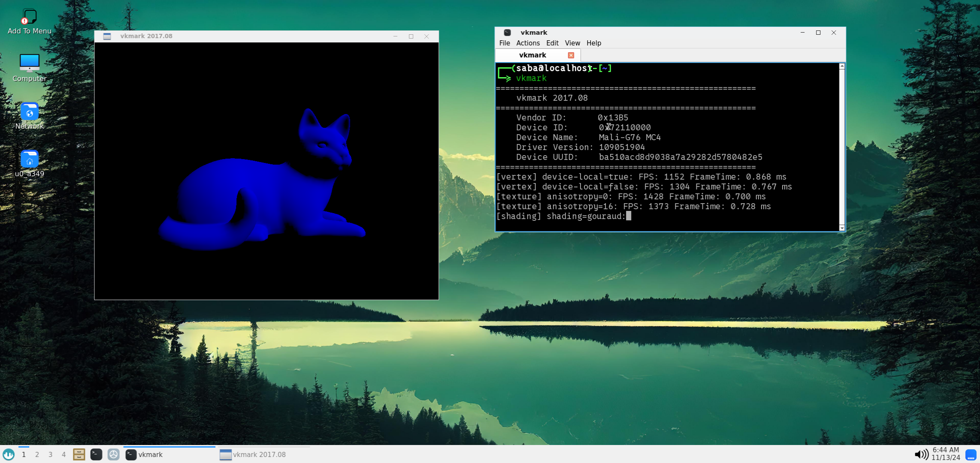Screen dimensions: 980x463
Task: Open the Computer desktop icon
Action: (x=29, y=67)
